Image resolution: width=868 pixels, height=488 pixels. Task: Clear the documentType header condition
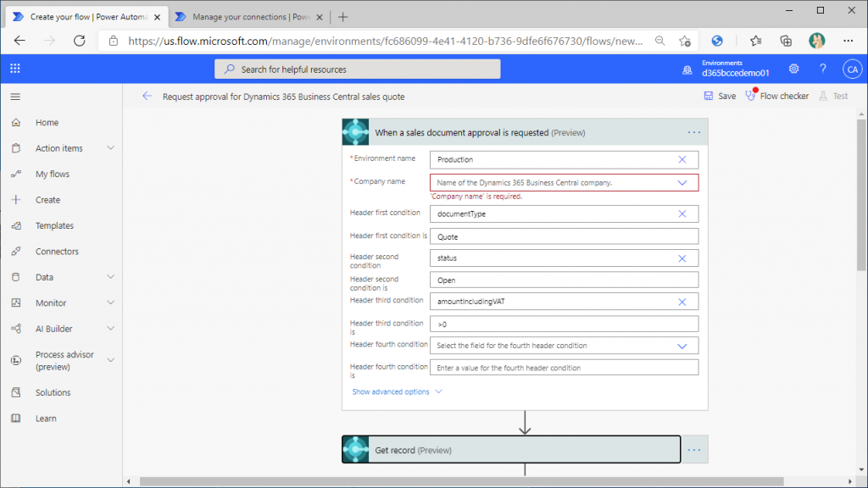pyautogui.click(x=682, y=213)
